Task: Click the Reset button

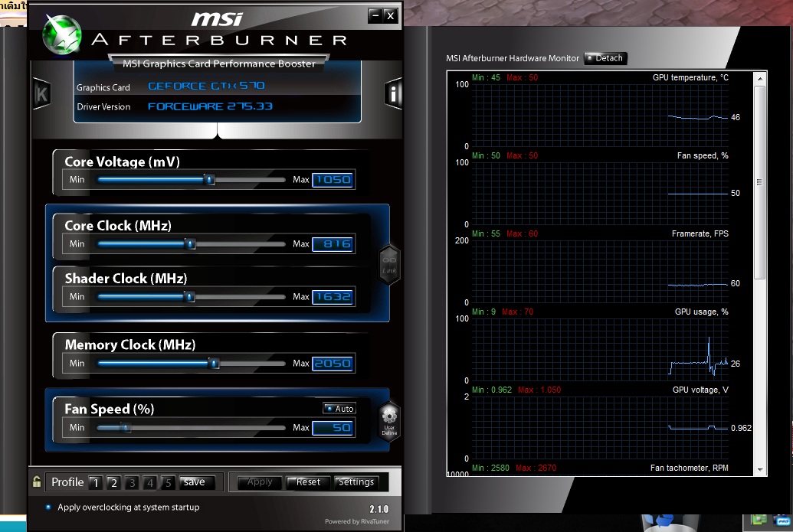Action: point(308,482)
